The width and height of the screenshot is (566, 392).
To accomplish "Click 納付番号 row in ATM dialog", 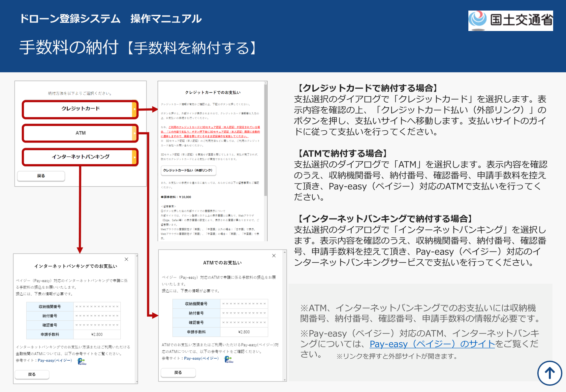I will pos(220,313).
